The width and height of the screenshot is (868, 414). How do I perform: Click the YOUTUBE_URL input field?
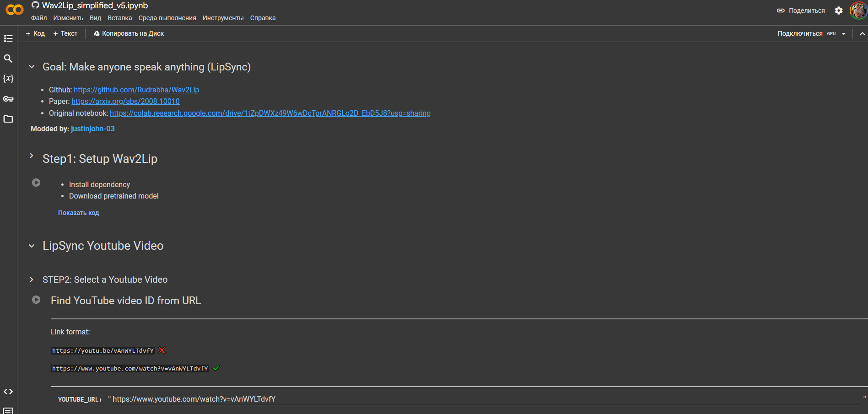[486, 399]
